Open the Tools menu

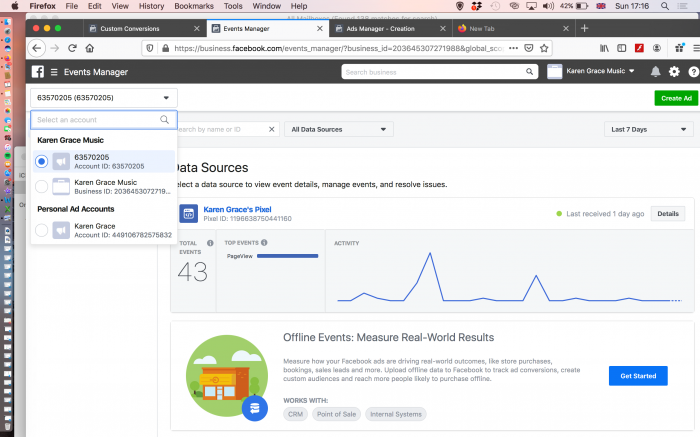[233, 6]
